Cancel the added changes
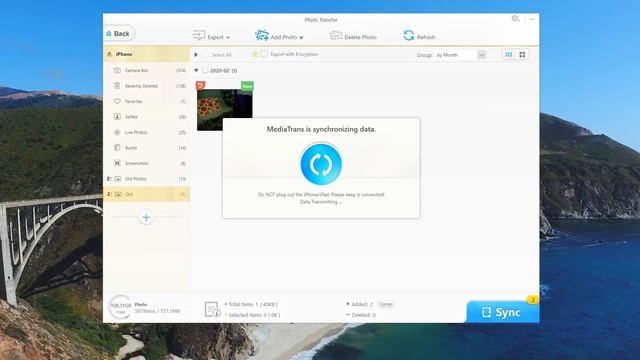The image size is (640, 360). (386, 304)
